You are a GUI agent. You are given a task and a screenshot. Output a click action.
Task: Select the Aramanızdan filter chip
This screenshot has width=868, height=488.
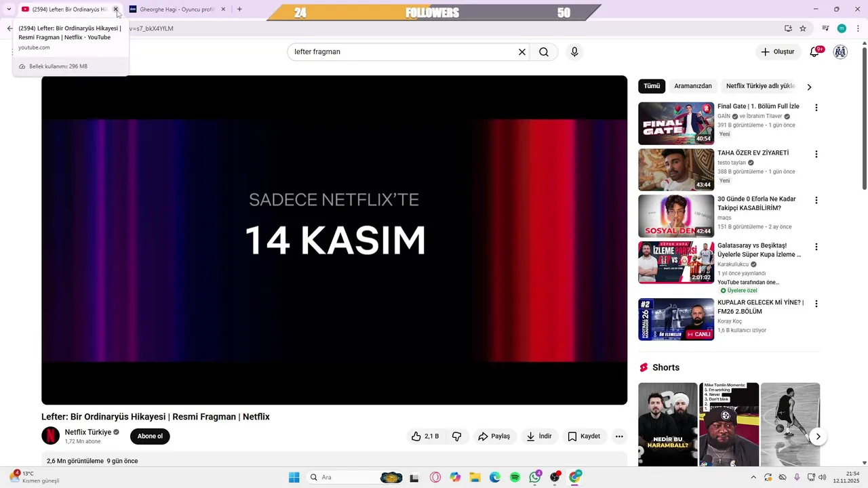click(x=693, y=86)
